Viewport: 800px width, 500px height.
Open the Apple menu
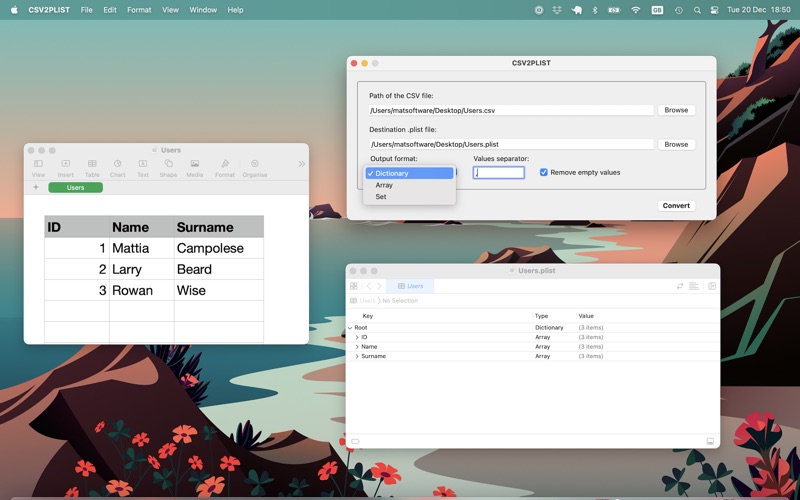[14, 10]
